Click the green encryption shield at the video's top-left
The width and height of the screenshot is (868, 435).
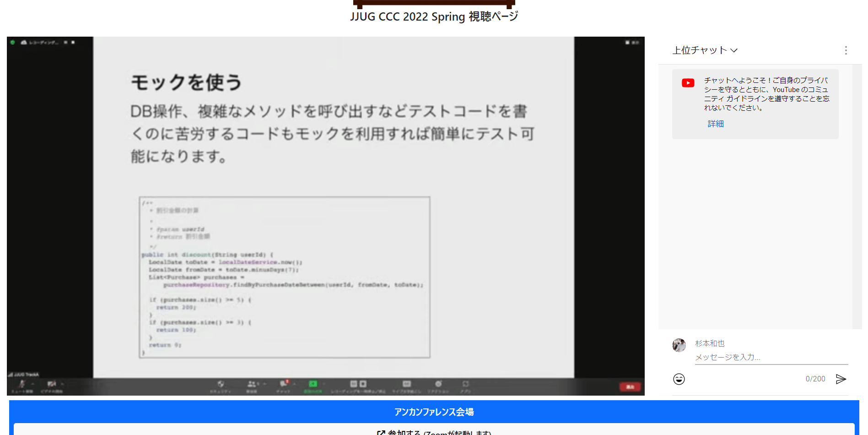tap(13, 42)
